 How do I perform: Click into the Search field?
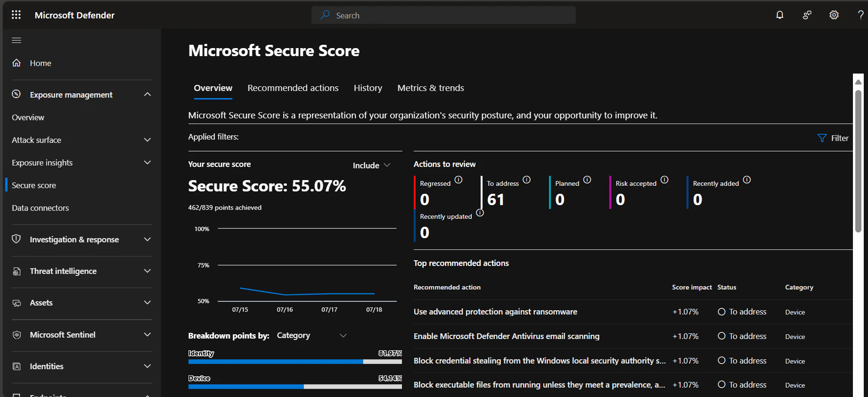pyautogui.click(x=443, y=15)
